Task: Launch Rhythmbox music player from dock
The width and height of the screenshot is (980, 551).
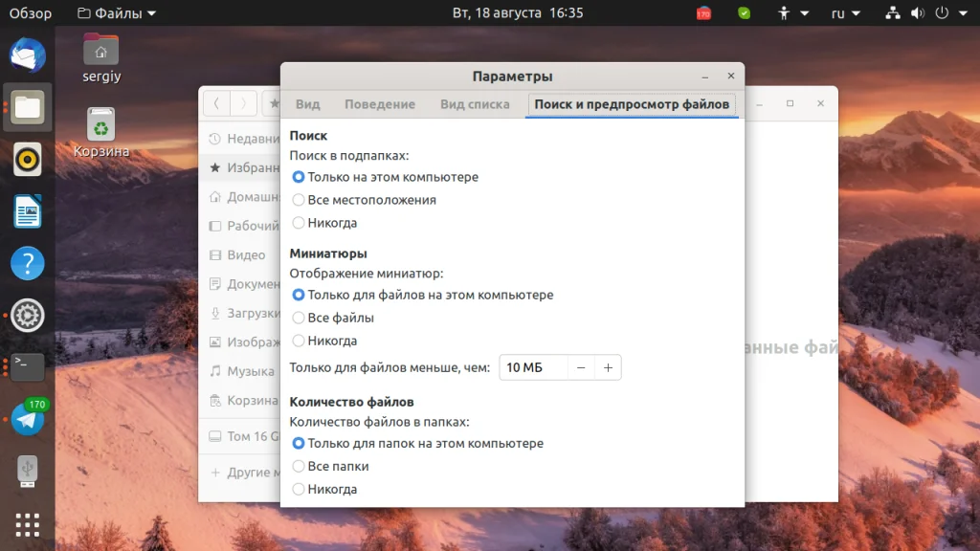Action: tap(28, 160)
